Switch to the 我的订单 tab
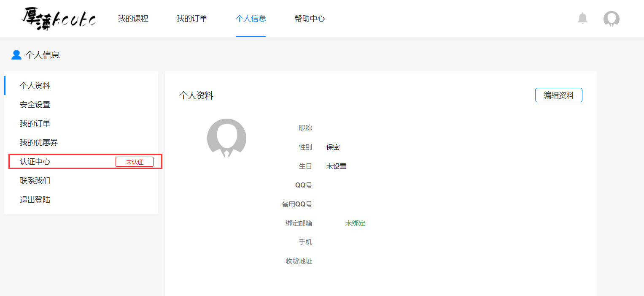The width and height of the screenshot is (644, 296). (x=192, y=19)
